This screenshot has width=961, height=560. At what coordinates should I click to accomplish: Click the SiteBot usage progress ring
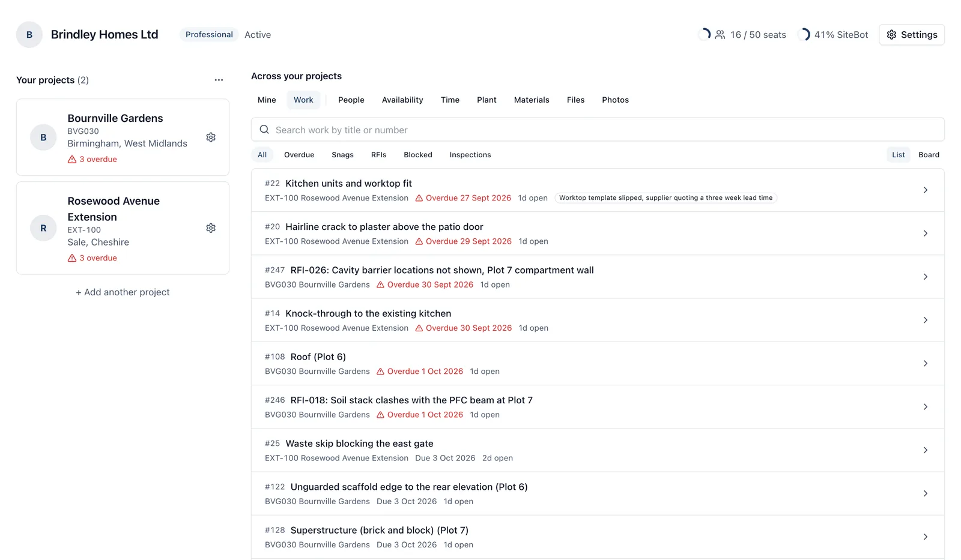[804, 35]
